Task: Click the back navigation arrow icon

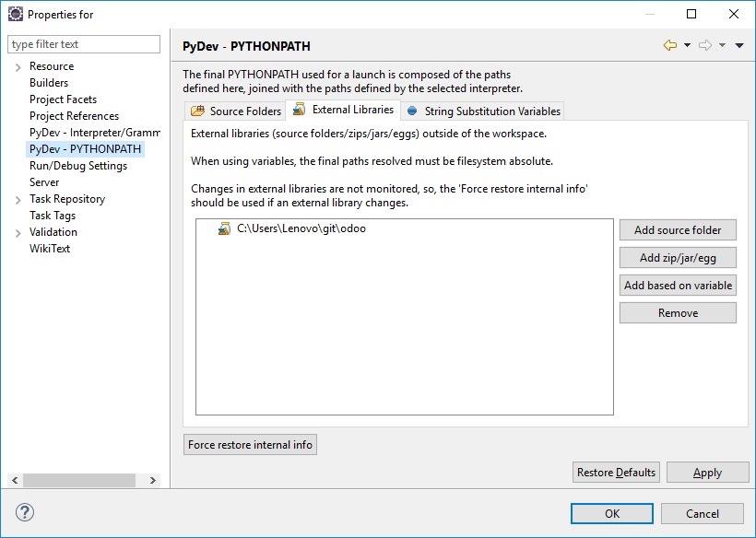Action: (x=670, y=46)
